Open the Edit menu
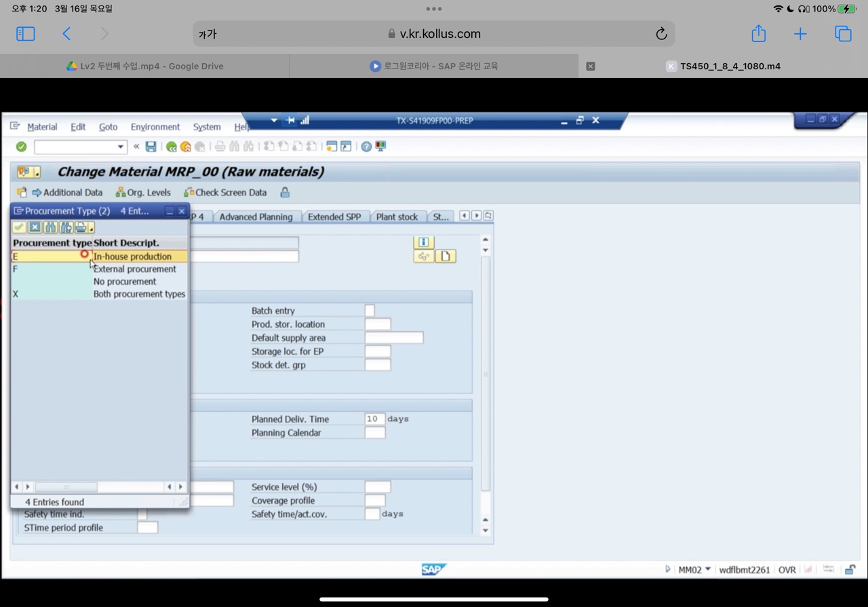Viewport: 868px width, 607px height. click(x=78, y=127)
